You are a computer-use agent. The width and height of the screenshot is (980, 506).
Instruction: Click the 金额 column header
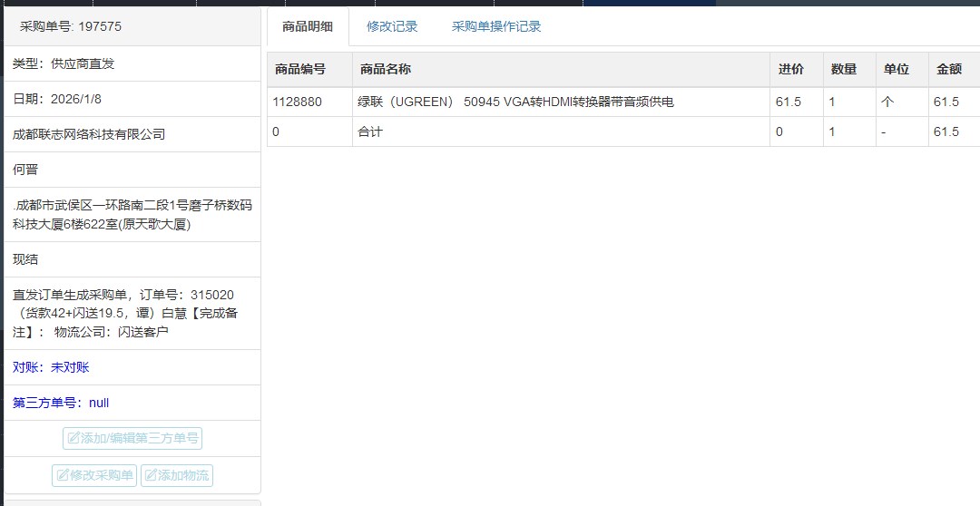click(x=948, y=70)
